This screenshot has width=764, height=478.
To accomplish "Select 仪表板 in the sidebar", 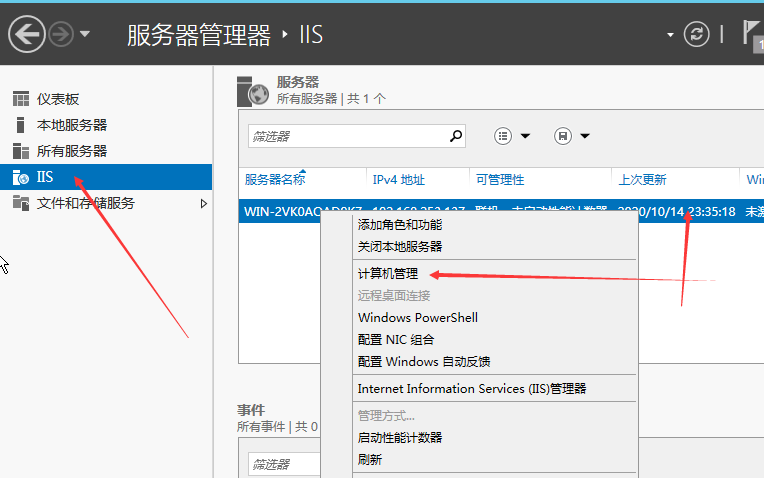I will pos(57,99).
